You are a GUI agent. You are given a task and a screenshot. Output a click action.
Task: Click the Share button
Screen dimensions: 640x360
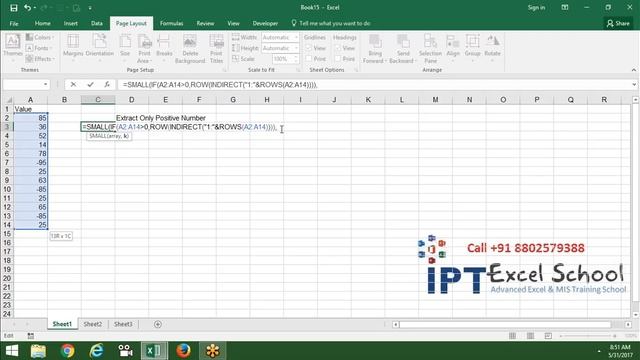coord(618,24)
